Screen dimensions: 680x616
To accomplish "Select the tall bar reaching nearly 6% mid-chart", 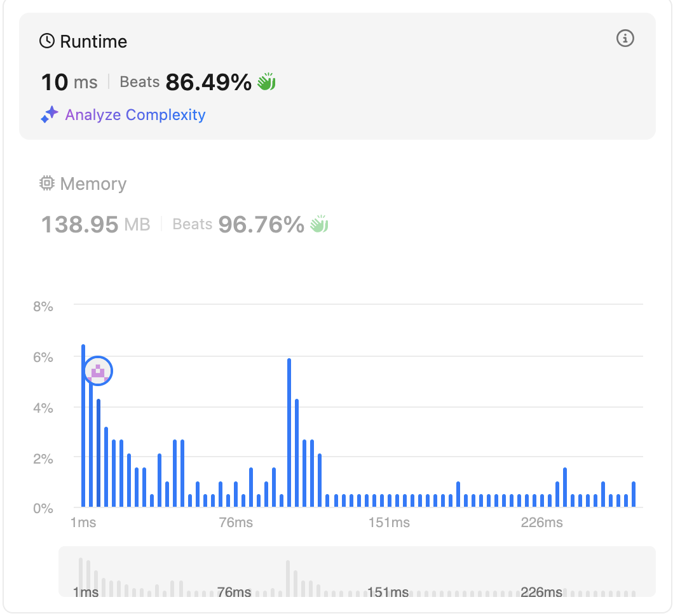I will 289,433.
